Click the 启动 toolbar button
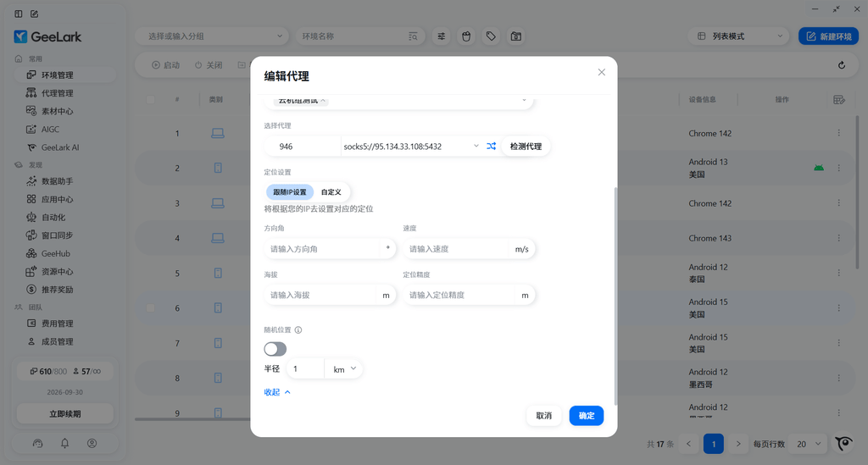This screenshot has height=465, width=868. (166, 65)
